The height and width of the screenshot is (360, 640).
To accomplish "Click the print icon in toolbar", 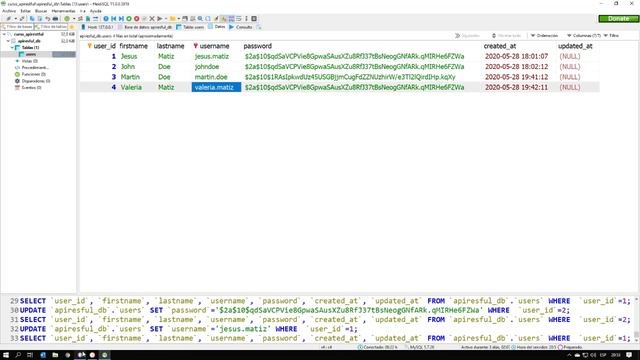I will click(55, 19).
